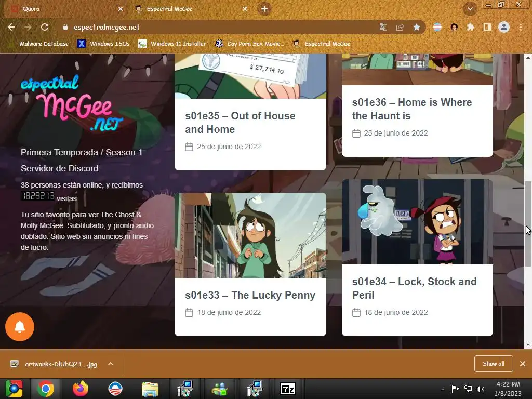
Task: Open the two-person messenger taskbar icon
Action: [x=220, y=389]
